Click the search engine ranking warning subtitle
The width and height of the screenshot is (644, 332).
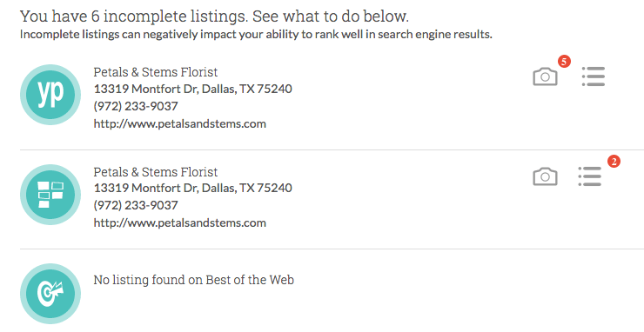click(x=256, y=35)
